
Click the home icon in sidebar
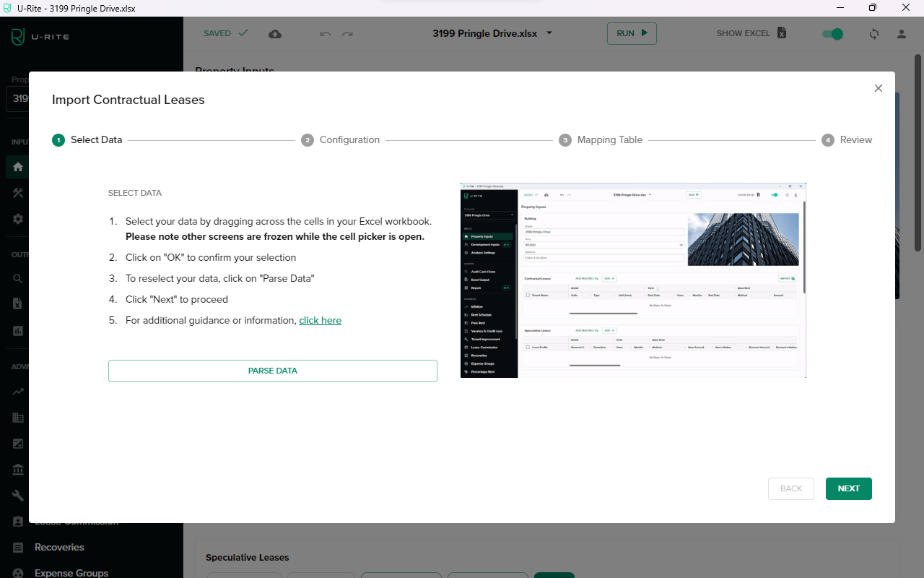click(x=18, y=167)
